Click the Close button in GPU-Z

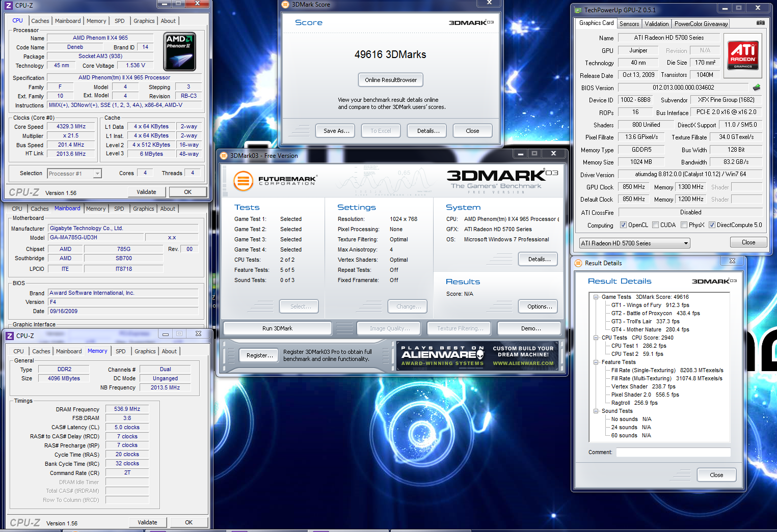(x=748, y=242)
